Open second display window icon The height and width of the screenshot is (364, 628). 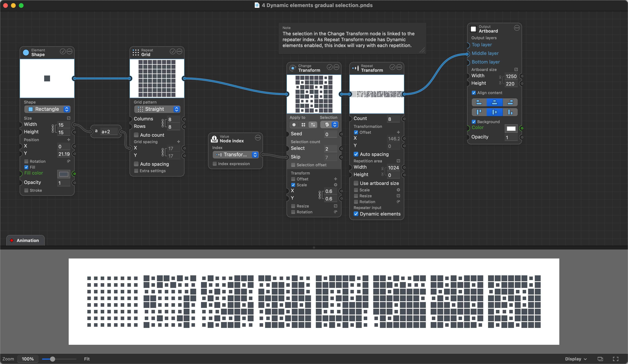(x=600, y=359)
